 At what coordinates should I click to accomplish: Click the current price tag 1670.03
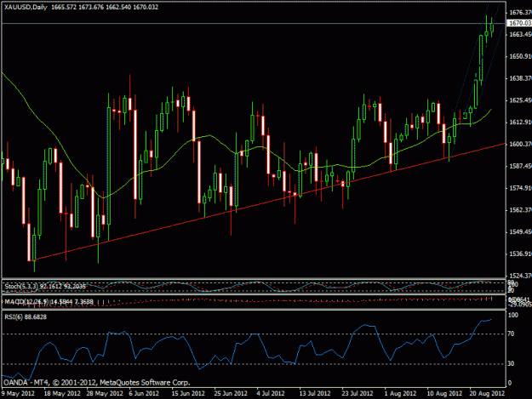[520, 23]
